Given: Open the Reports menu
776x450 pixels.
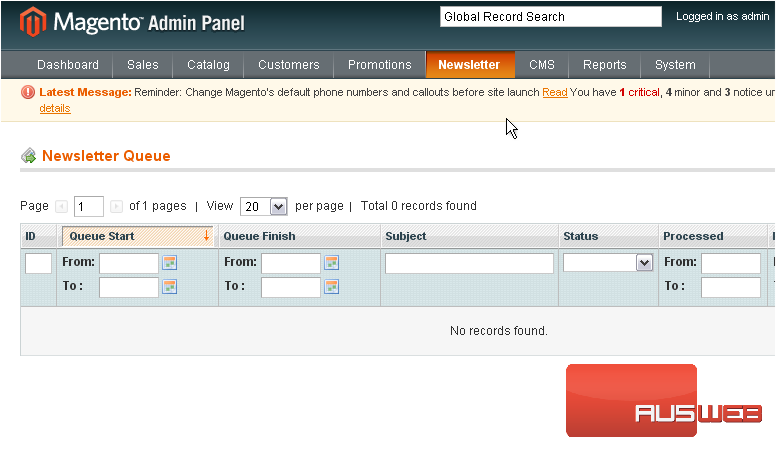Looking at the screenshot, I should point(605,65).
